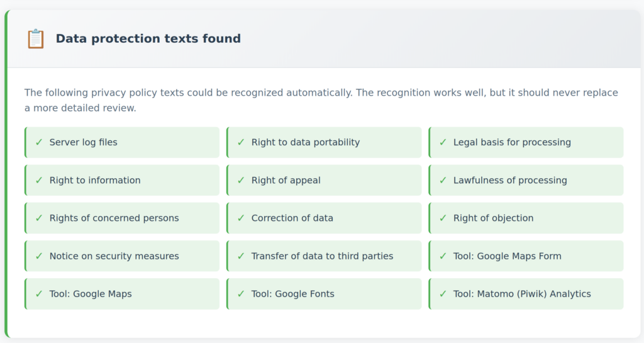
Task: Click the checkmark beside Correction of data
Action: tap(241, 218)
